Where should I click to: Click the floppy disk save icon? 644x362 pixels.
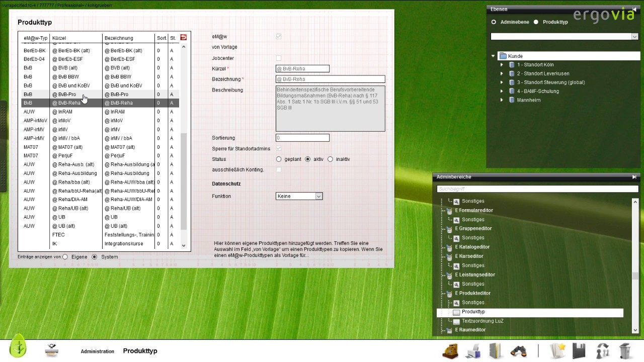tap(580, 350)
